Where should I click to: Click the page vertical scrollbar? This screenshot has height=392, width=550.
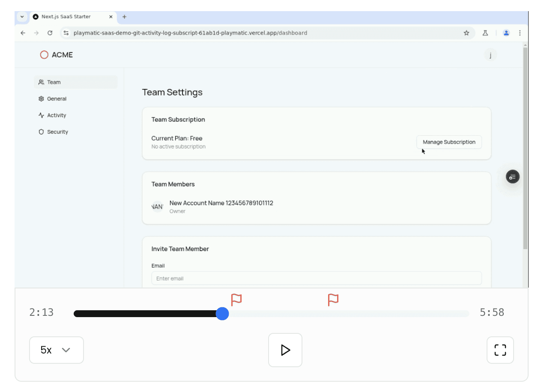click(x=525, y=148)
